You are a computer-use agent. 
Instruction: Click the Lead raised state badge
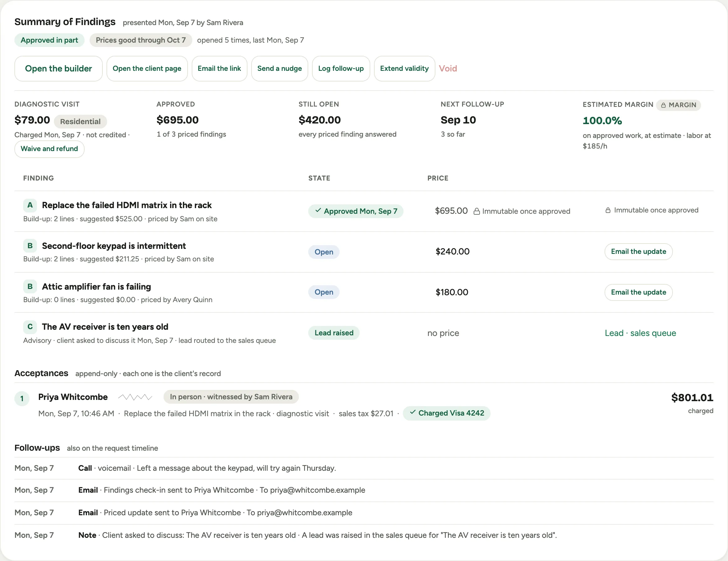[334, 333]
